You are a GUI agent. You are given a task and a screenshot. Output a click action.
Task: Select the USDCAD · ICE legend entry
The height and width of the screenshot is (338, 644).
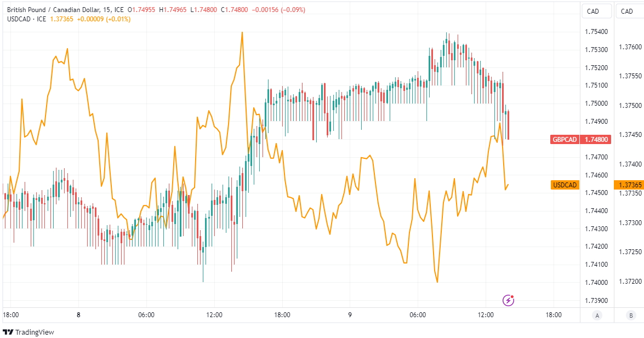(26, 19)
